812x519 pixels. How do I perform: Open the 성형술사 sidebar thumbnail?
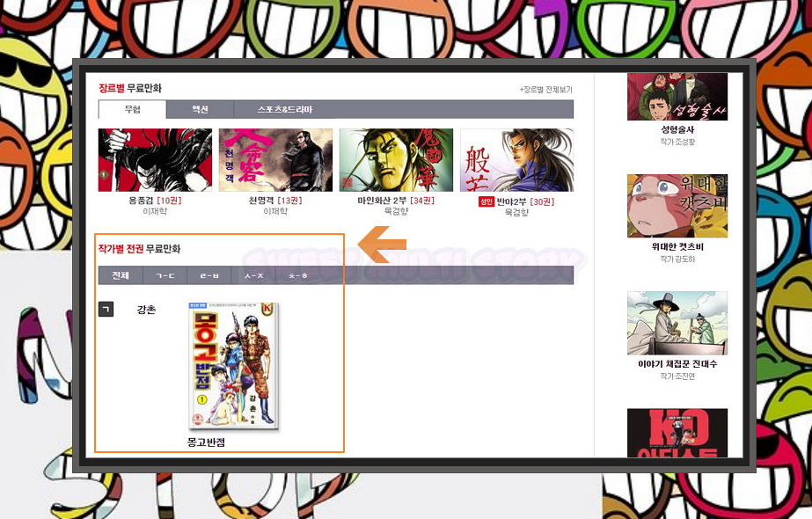[677, 97]
